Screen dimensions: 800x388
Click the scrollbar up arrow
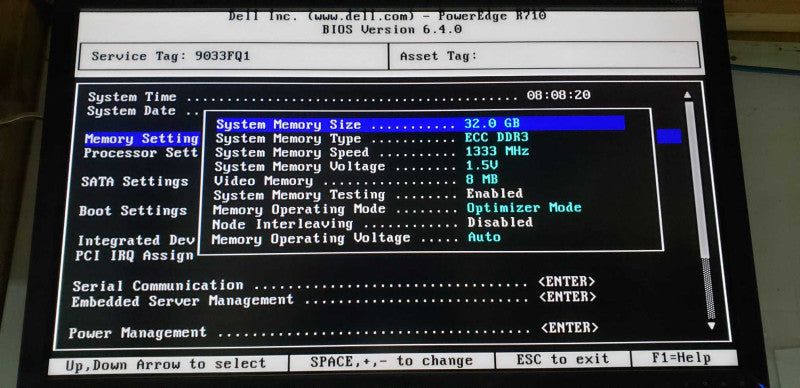click(688, 95)
